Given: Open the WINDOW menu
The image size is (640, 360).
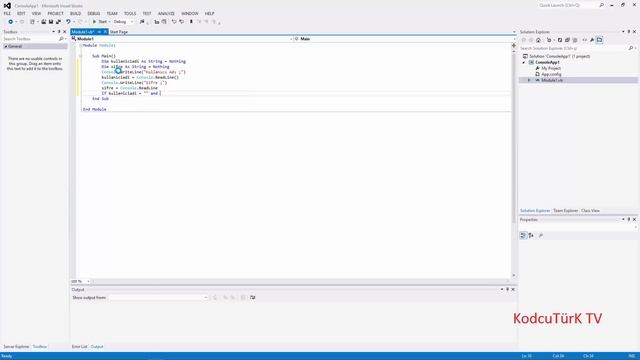Looking at the screenshot, I should point(190,13).
